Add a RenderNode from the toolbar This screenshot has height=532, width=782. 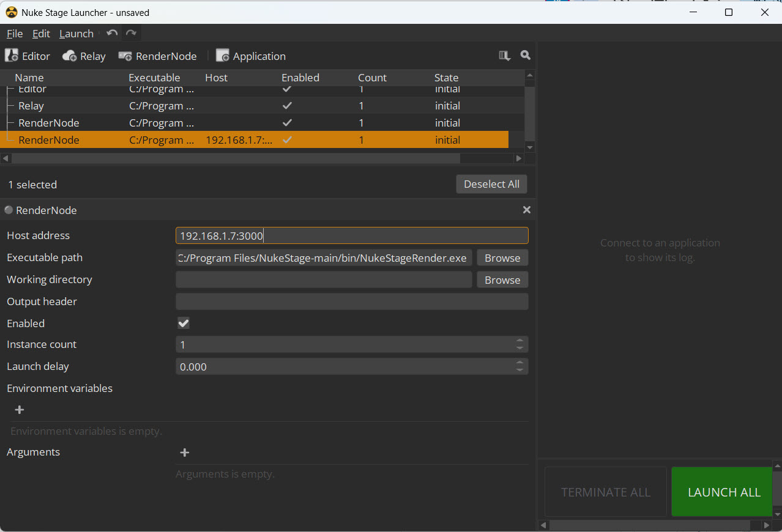[x=157, y=56]
